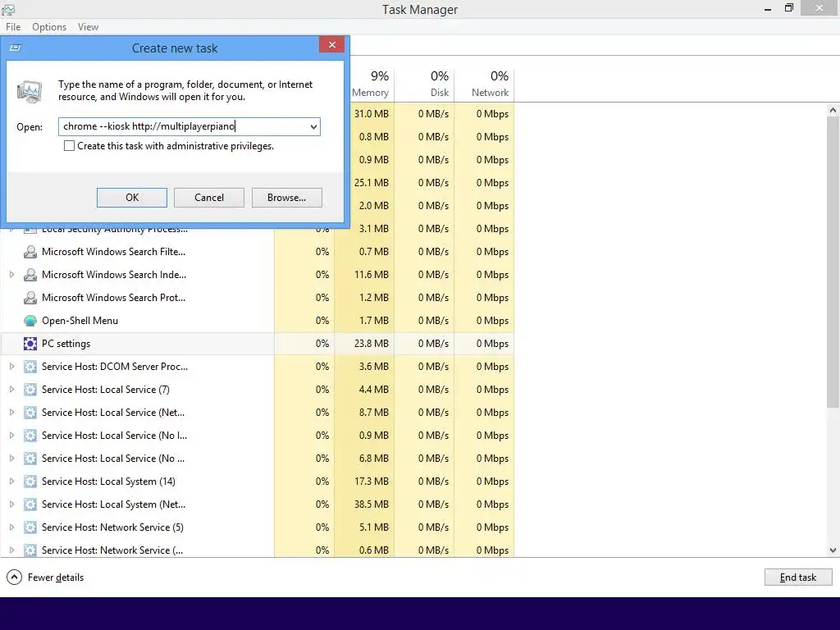The image size is (840, 630).
Task: Open the Open field dropdown arrow
Action: pos(313,127)
